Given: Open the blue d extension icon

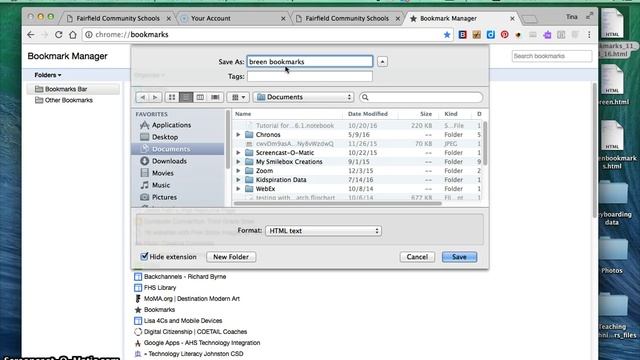Looking at the screenshot, I should coord(490,35).
